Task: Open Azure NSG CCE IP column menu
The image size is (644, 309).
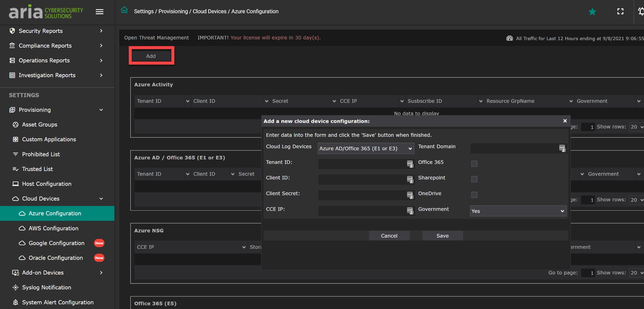Action: pos(244,247)
